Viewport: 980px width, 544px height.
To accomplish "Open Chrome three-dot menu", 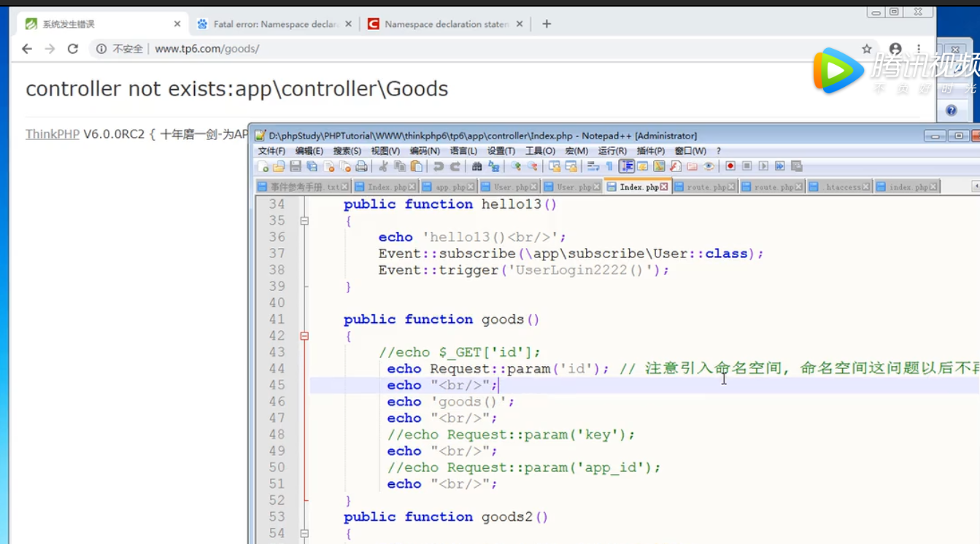I will (919, 49).
